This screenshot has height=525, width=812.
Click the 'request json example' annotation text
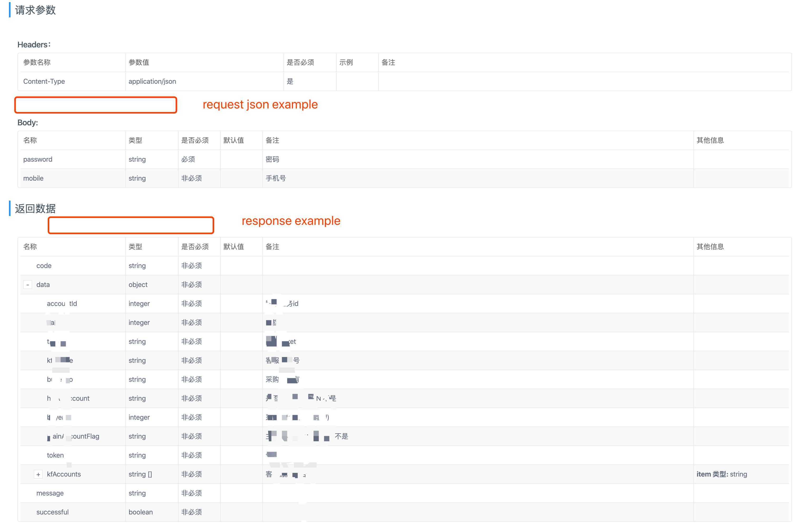coord(260,104)
